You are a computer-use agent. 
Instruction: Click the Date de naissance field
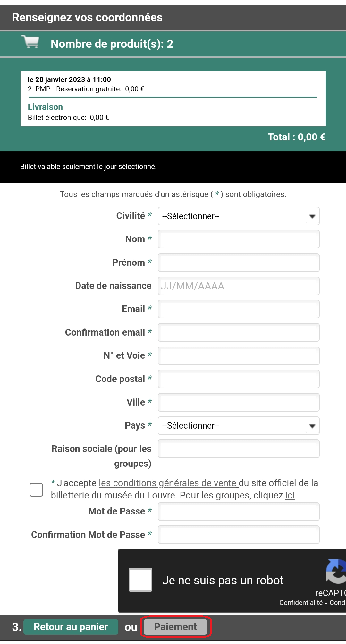(238, 286)
